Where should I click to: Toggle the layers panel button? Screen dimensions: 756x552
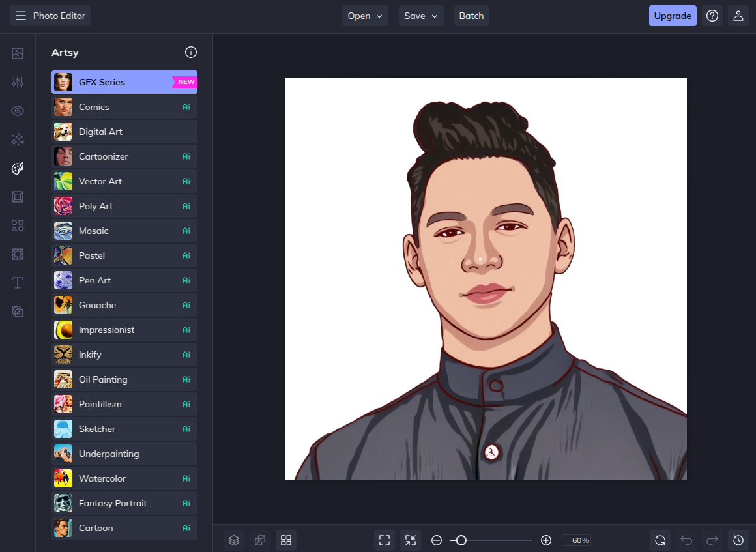[234, 540]
